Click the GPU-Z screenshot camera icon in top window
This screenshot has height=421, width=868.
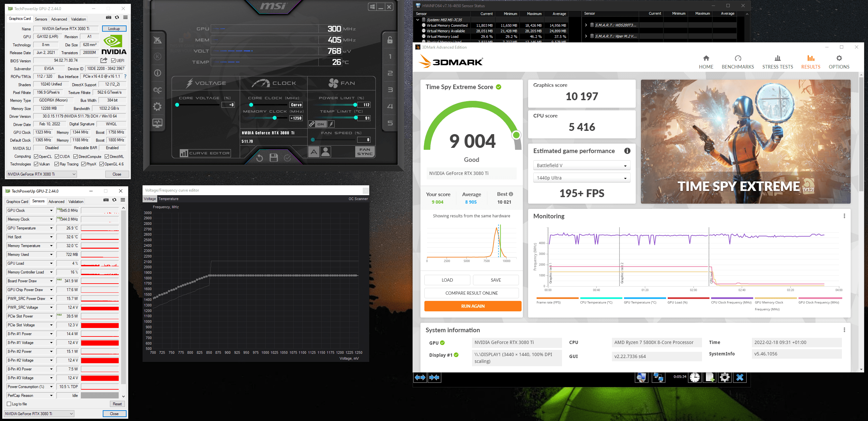tap(109, 18)
